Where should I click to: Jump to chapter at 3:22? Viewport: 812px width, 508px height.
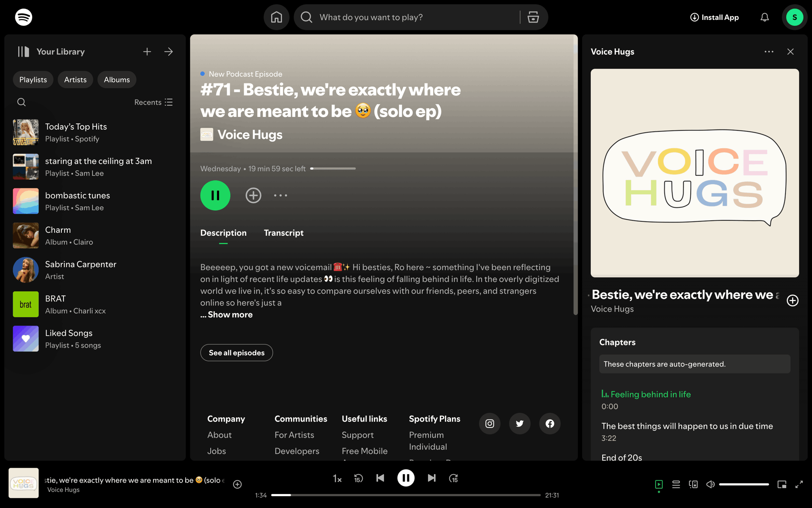click(x=687, y=431)
